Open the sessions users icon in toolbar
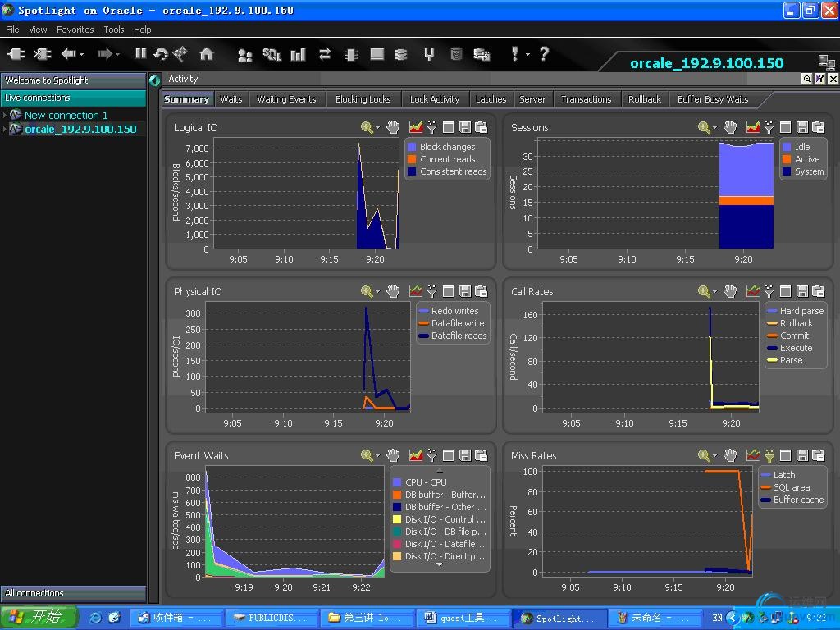840x630 pixels. click(x=244, y=55)
